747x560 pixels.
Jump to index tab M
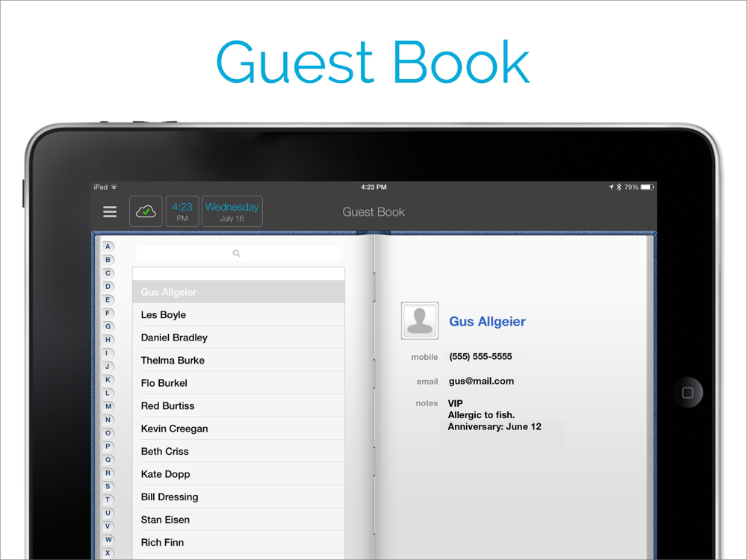[108, 406]
